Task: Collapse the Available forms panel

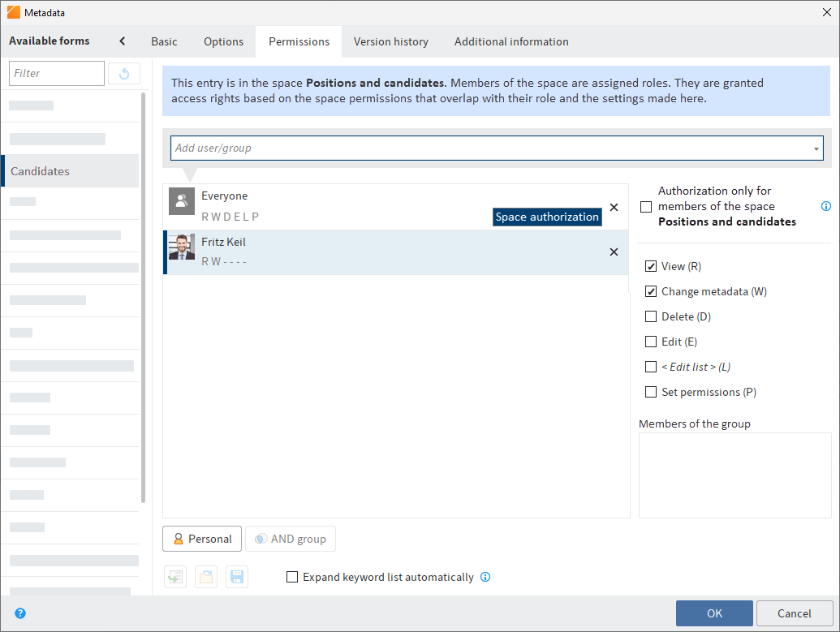Action: (123, 39)
